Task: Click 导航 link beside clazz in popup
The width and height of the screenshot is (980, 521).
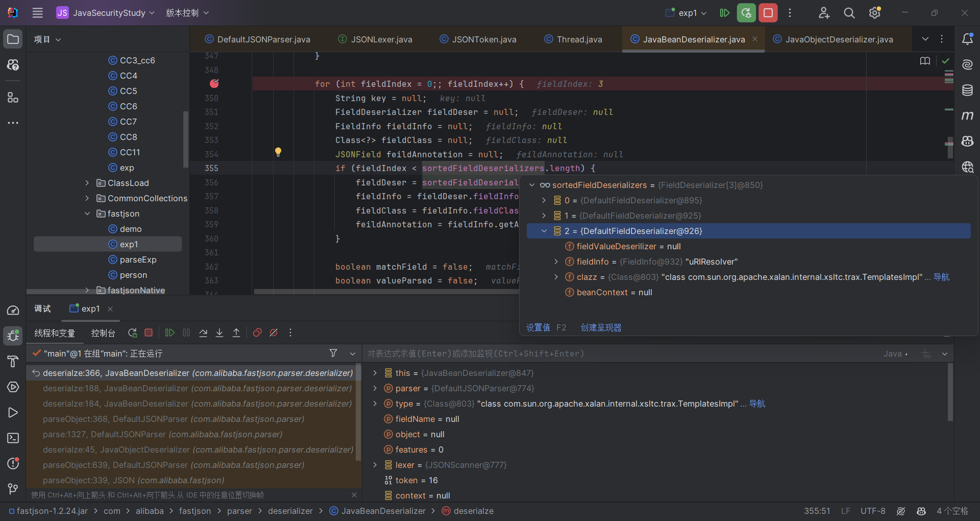Action: click(941, 277)
